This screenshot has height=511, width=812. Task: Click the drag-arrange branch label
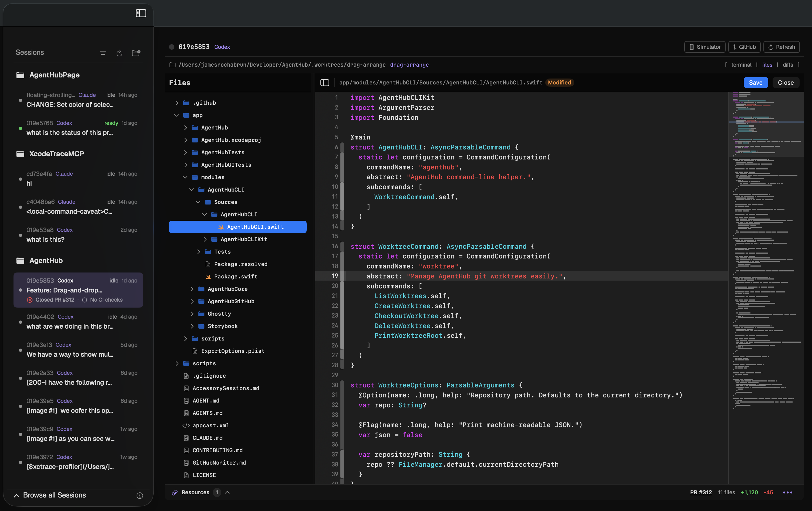tap(409, 65)
